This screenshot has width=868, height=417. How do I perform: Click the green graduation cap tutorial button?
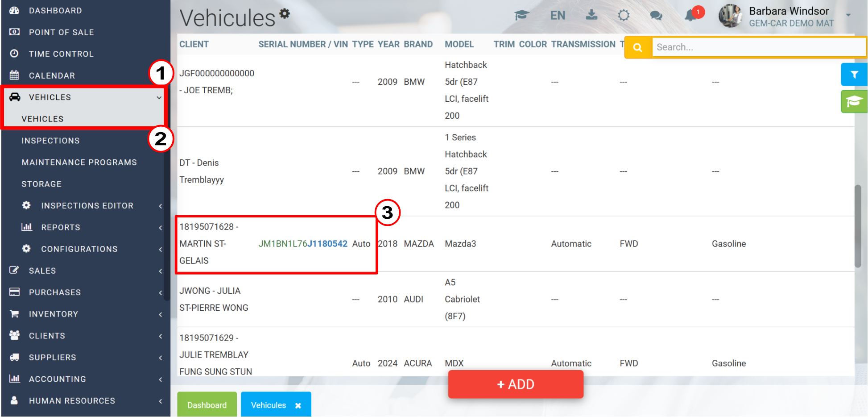854,101
